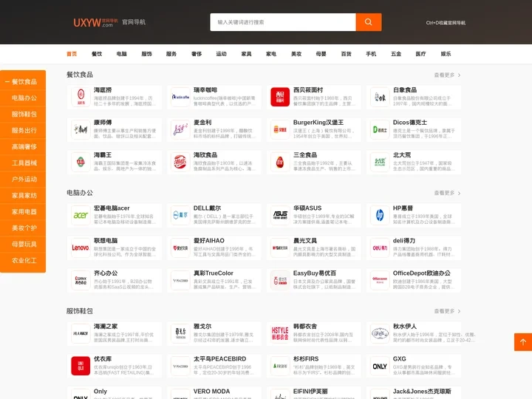This screenshot has height=399, width=532.
Task: Go to 服饰鞋包 in the sidebar
Action: point(23,115)
